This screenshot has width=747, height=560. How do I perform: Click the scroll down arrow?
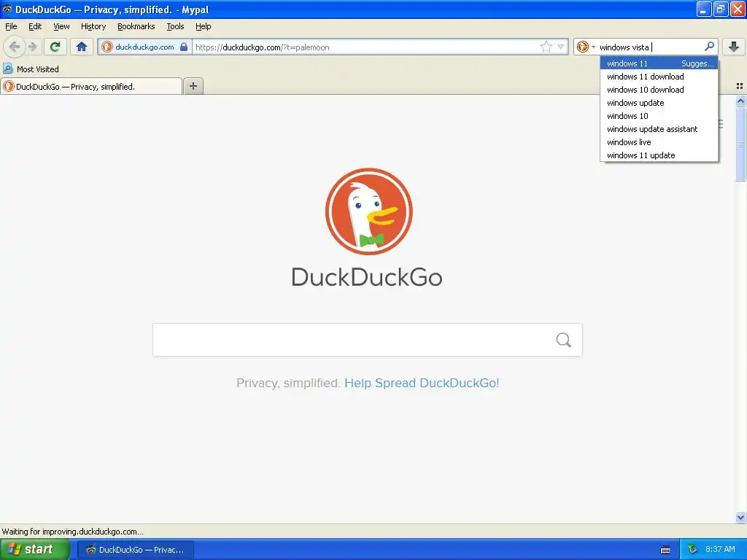pyautogui.click(x=740, y=517)
